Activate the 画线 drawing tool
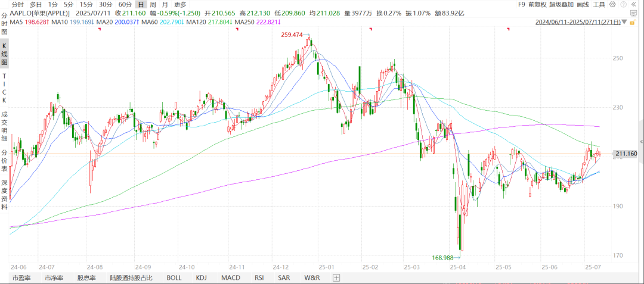Screen dimensions: 644x284 (583, 5)
